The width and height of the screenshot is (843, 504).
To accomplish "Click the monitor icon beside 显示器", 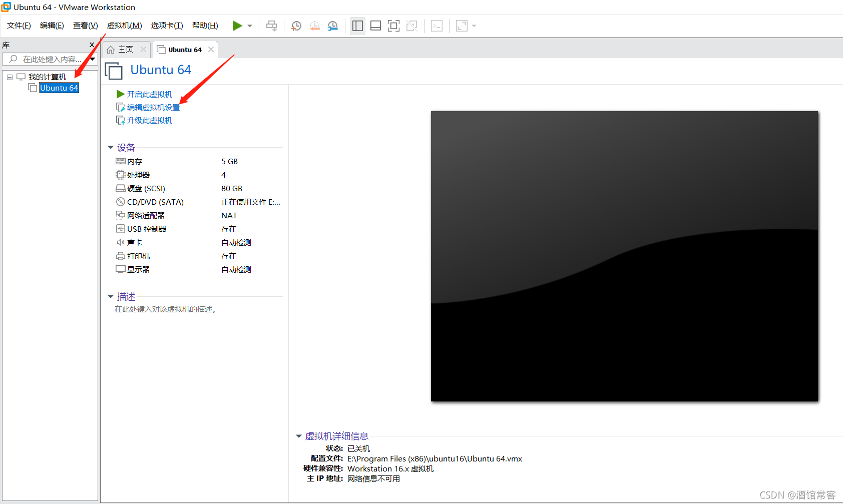I will pos(121,269).
